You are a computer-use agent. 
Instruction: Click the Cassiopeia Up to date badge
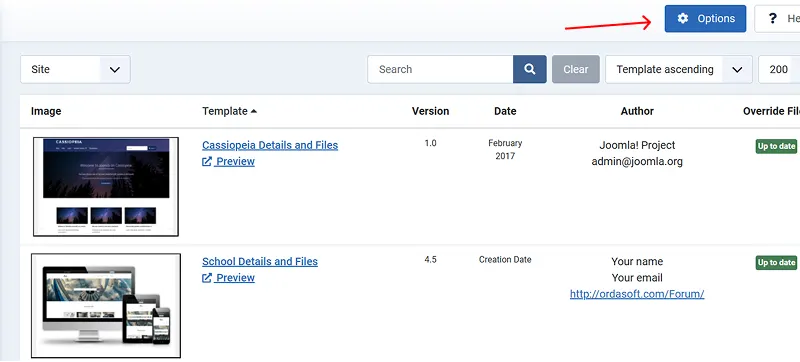pyautogui.click(x=776, y=146)
